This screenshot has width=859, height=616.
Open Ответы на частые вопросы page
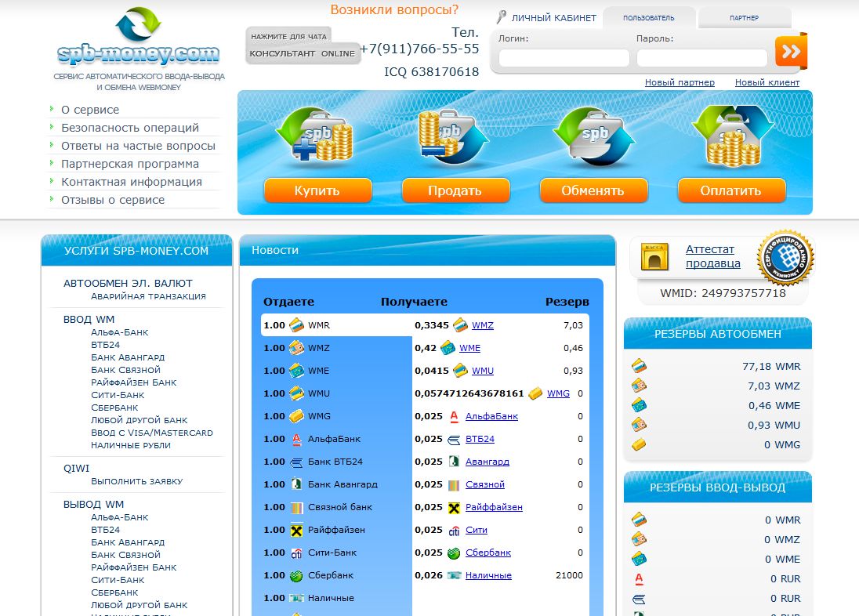(x=138, y=146)
